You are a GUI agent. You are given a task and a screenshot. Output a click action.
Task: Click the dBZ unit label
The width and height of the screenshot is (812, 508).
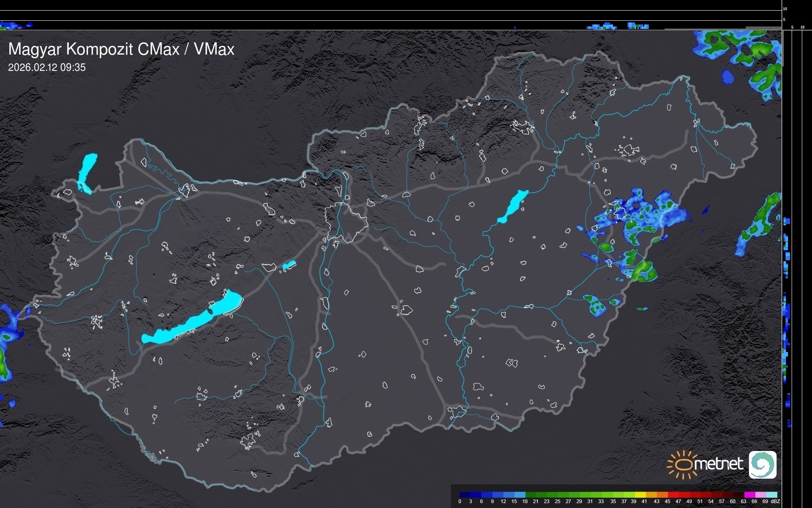775,501
